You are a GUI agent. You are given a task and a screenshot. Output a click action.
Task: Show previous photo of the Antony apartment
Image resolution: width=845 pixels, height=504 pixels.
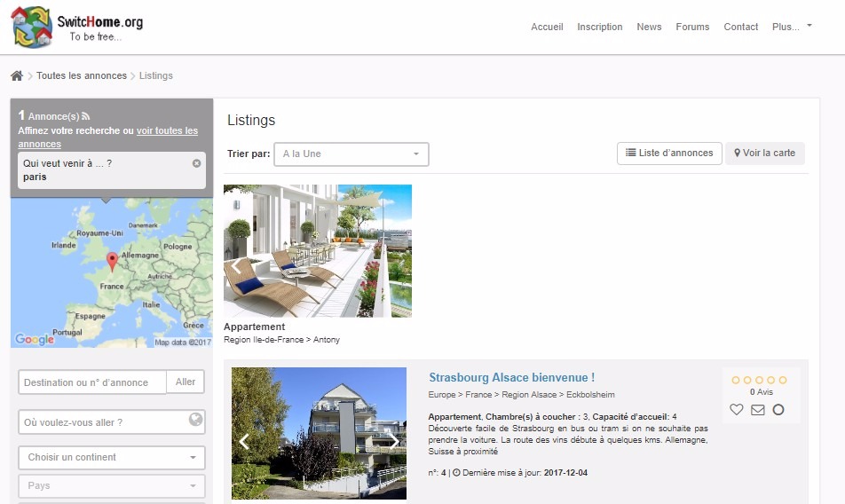236,264
